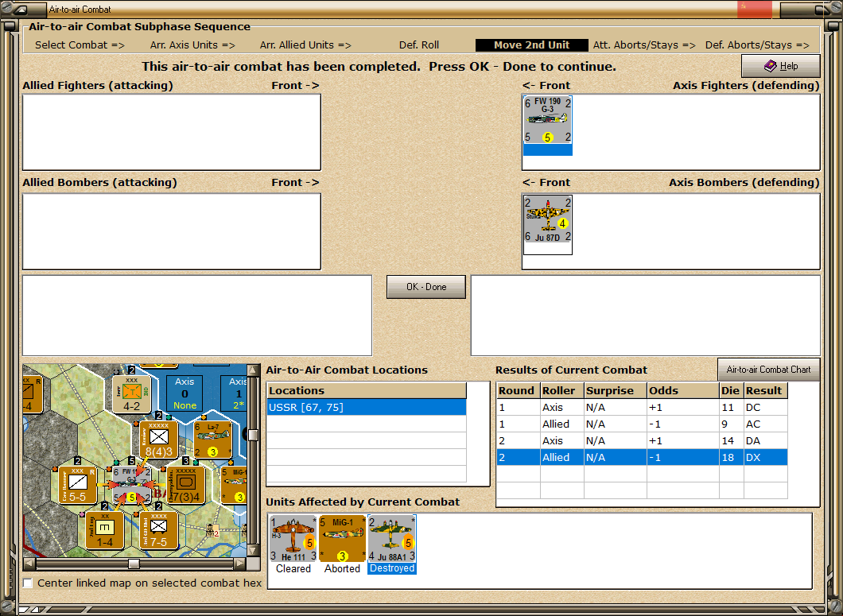Click the map scroll right arrow
The width and height of the screenshot is (843, 616).
(x=240, y=564)
